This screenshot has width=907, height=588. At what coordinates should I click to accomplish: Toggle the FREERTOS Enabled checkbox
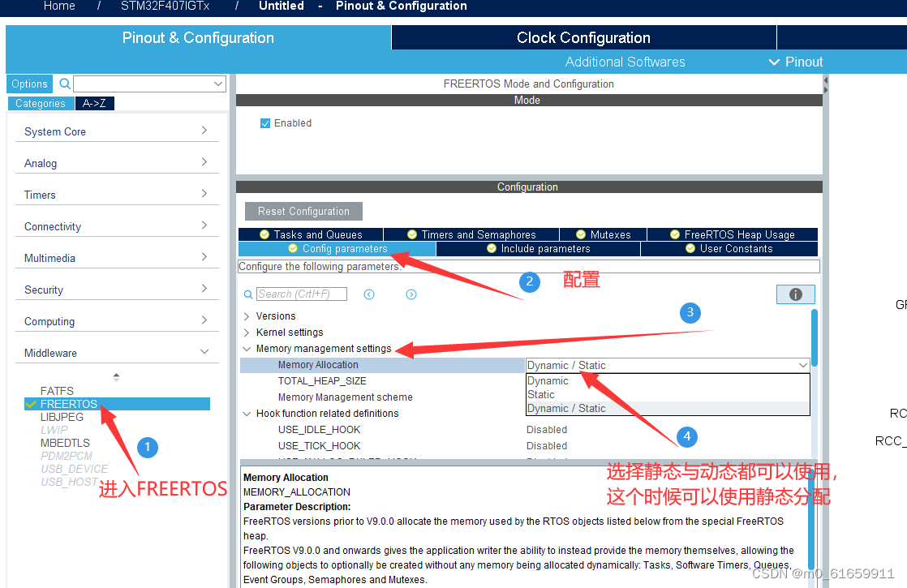tap(265, 123)
